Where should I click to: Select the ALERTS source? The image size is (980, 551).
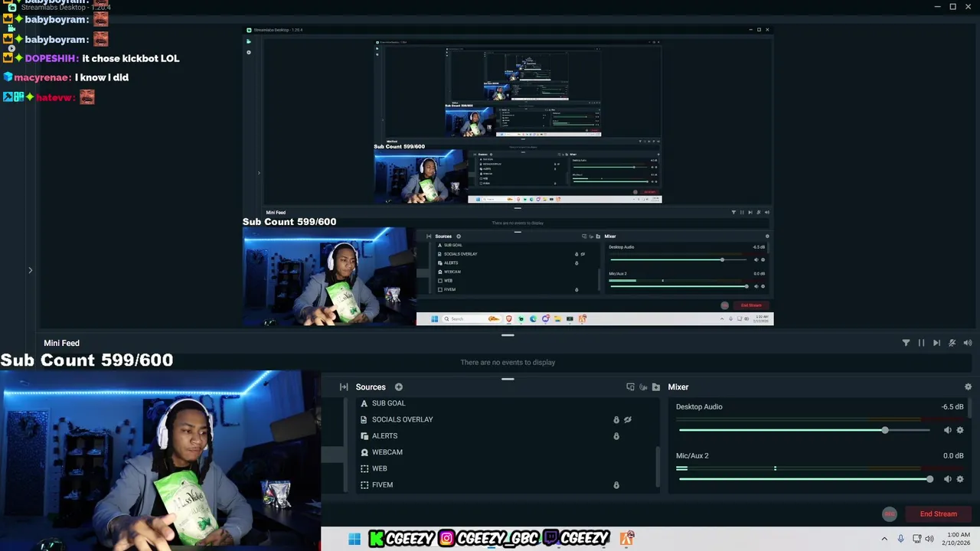(384, 436)
